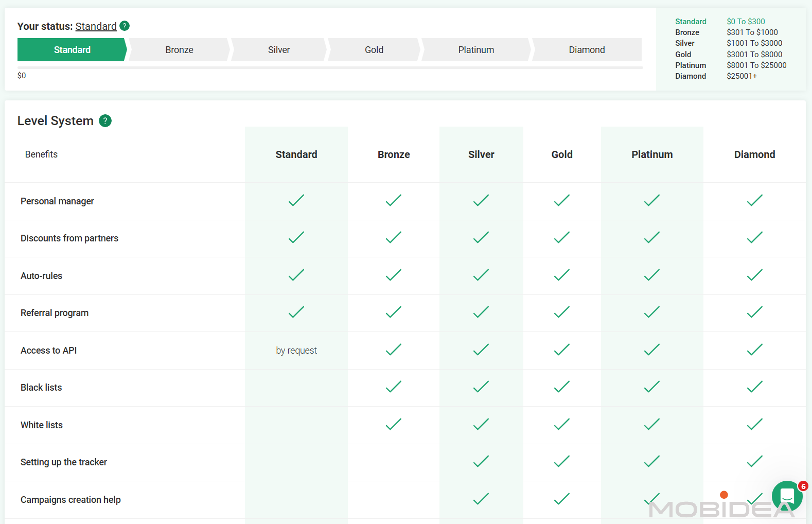Click the status progress bar
Viewport: 812px width, 524px height.
[x=330, y=67]
